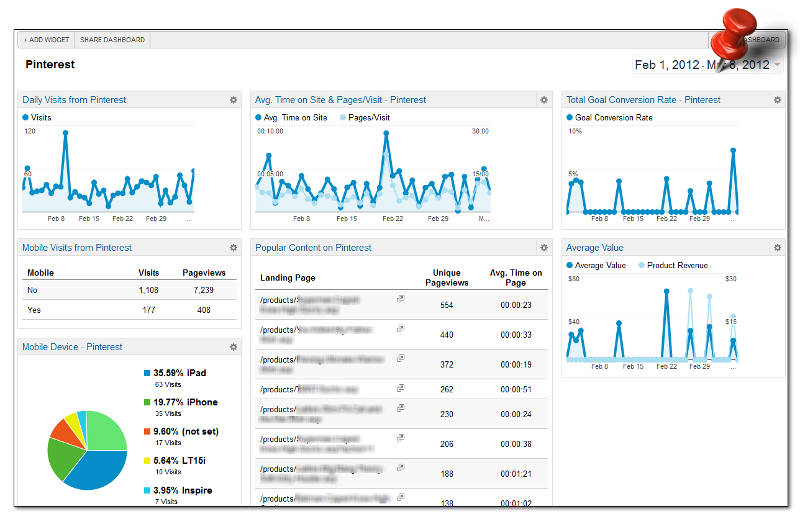Click the light green slice of the pie chart
The image size is (800, 519).
[x=106, y=431]
